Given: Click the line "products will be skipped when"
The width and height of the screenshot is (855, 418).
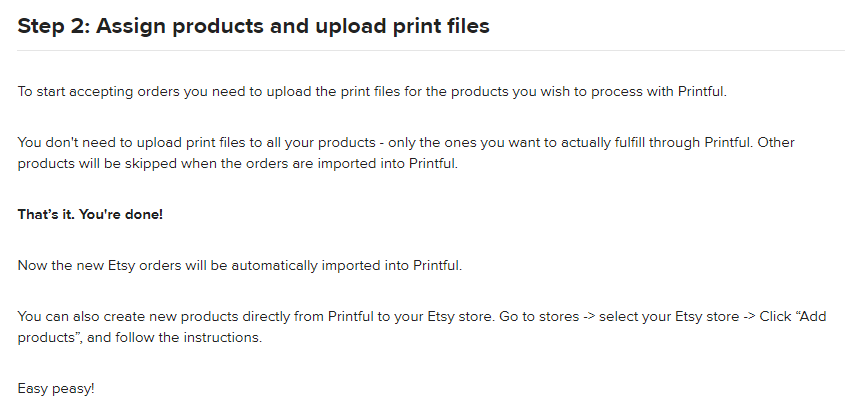Looking at the screenshot, I should point(117,163).
